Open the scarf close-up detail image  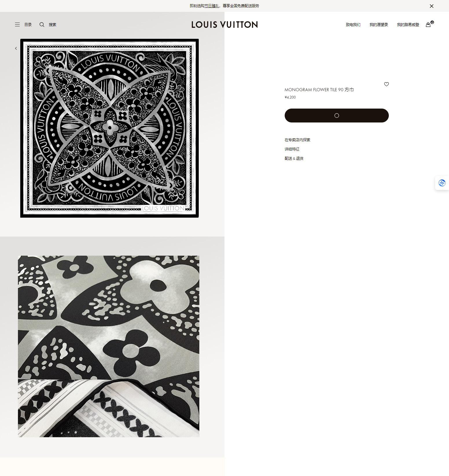point(108,346)
